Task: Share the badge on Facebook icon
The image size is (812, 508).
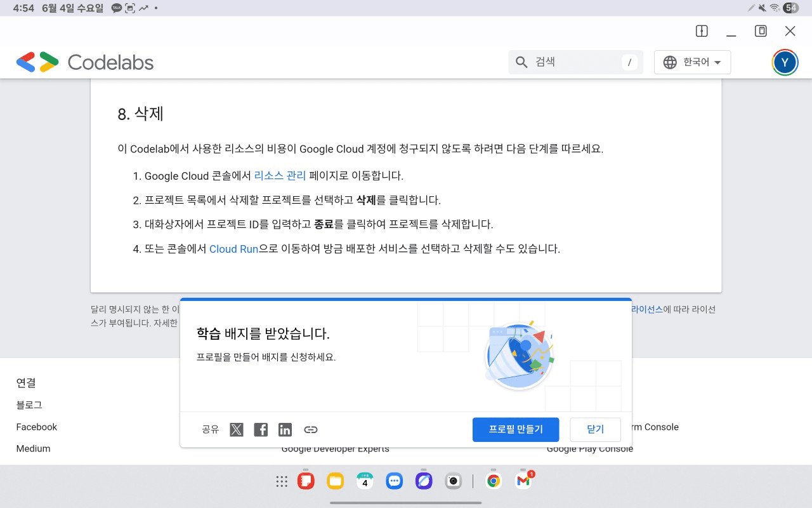Action: (x=261, y=430)
